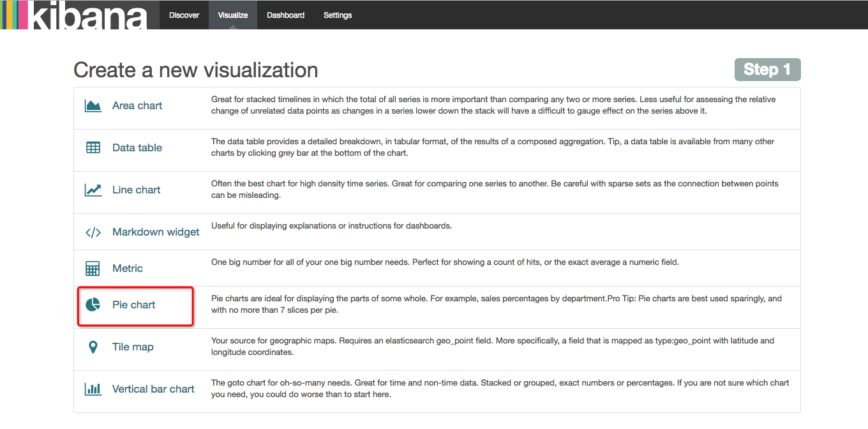Click the Metric calculator icon

coord(93,269)
